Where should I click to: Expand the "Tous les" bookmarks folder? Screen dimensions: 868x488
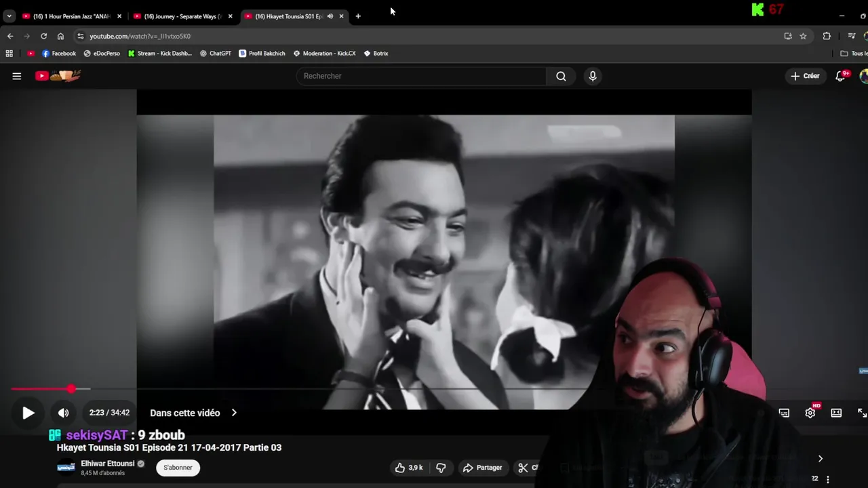(854, 53)
